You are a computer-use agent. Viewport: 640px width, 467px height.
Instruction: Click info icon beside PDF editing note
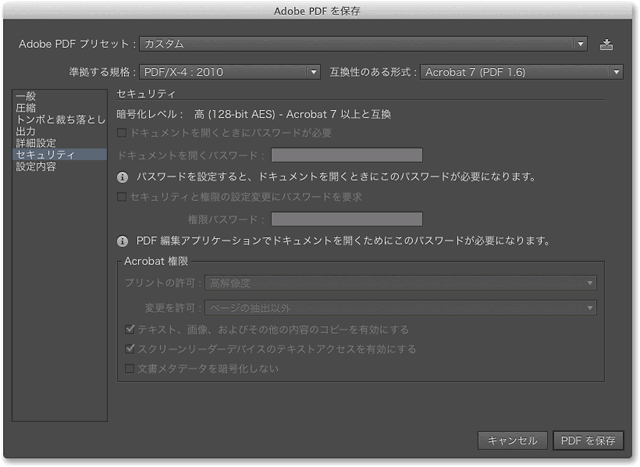123,241
